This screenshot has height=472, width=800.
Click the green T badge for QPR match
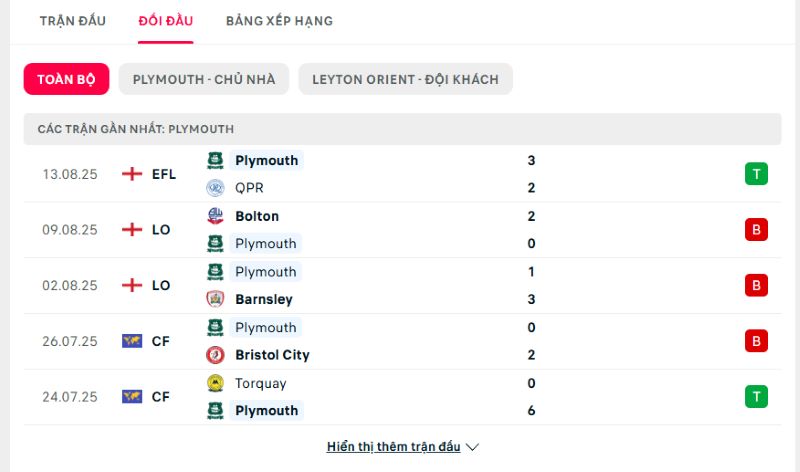pyautogui.click(x=756, y=174)
